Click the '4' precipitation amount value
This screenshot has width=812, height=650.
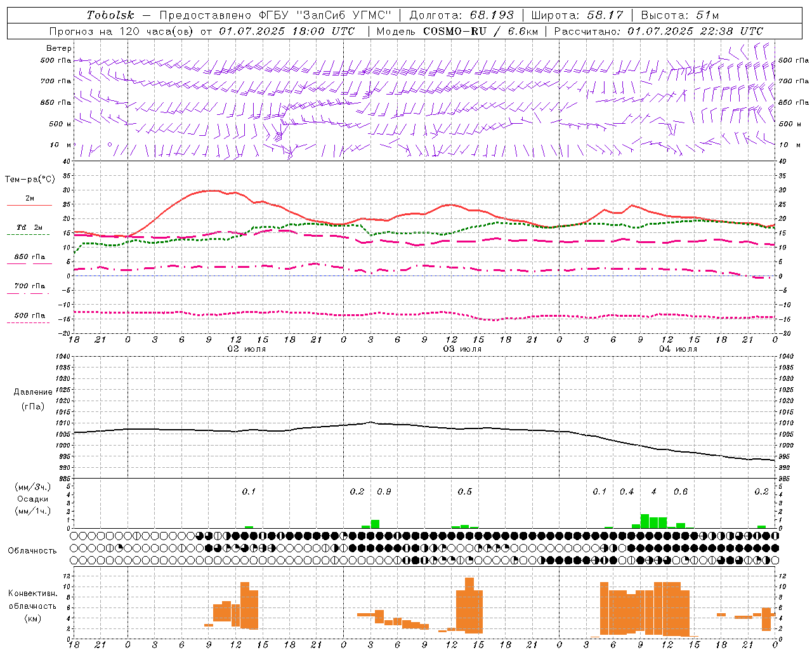[x=654, y=492]
